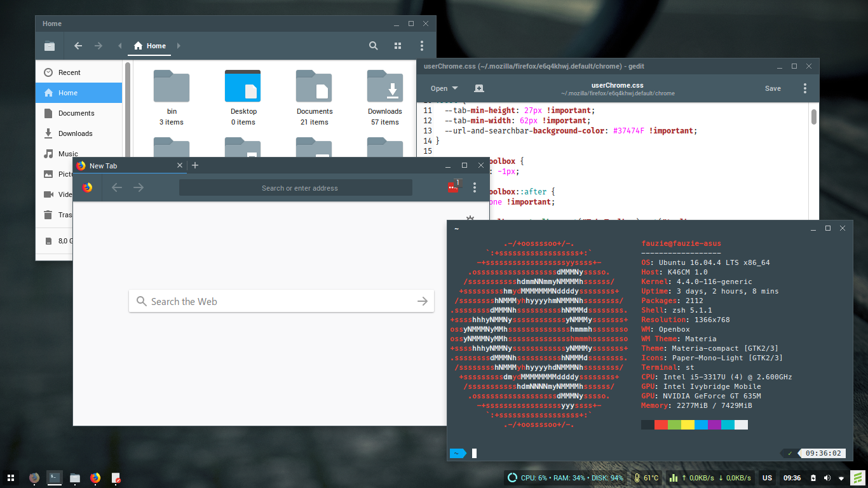The height and width of the screenshot is (488, 868).
Task: Click the Home path bar button
Action: tap(150, 46)
